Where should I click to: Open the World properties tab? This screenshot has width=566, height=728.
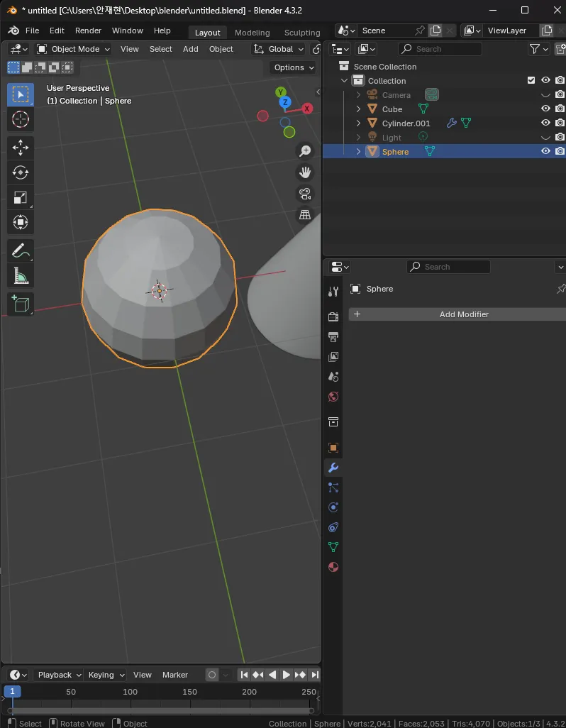point(333,397)
